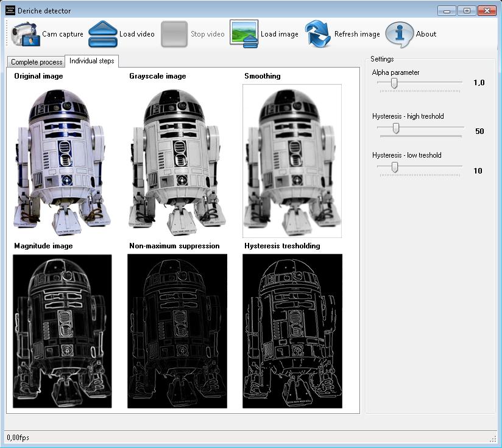The image size is (502, 448).
Task: Click the Refresh image label
Action: tap(357, 34)
